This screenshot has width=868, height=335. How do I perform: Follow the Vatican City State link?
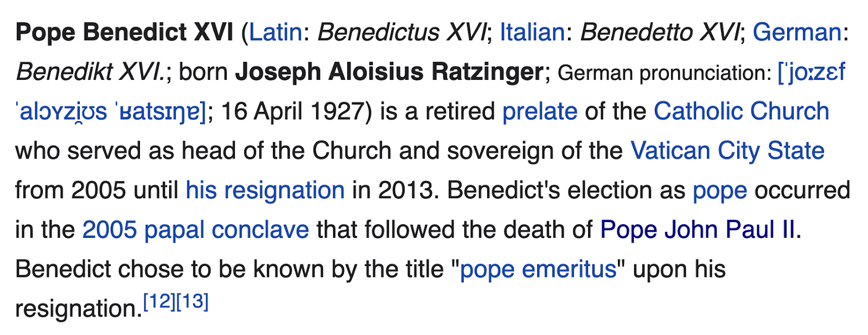click(727, 151)
